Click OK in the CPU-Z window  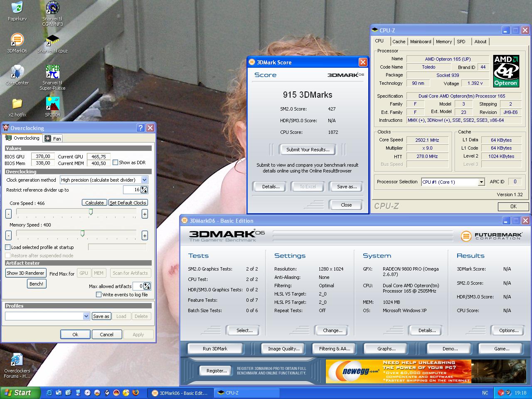click(513, 207)
